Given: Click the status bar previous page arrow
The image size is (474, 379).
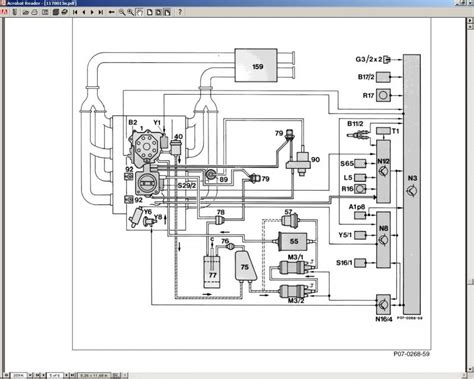Looking at the screenshot, I should (x=43, y=375).
